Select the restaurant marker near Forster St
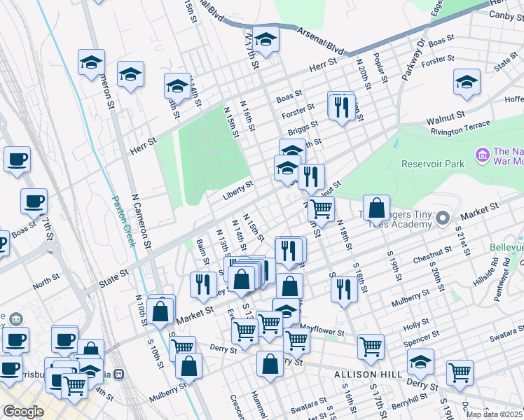The width and height of the screenshot is (524, 420). pos(342,108)
